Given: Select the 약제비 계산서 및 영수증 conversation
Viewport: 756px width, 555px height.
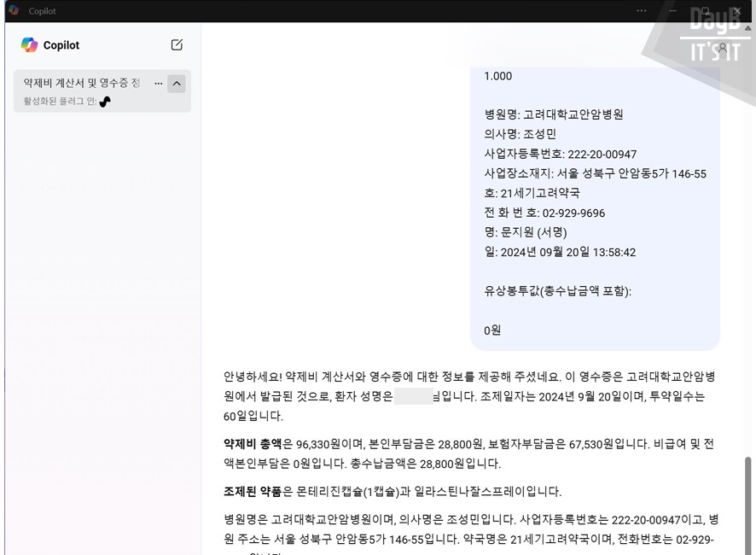Looking at the screenshot, I should click(81, 84).
